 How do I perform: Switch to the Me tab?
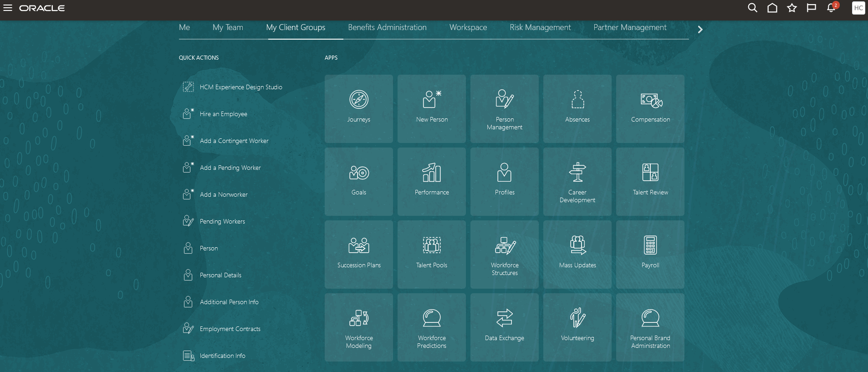coord(184,27)
